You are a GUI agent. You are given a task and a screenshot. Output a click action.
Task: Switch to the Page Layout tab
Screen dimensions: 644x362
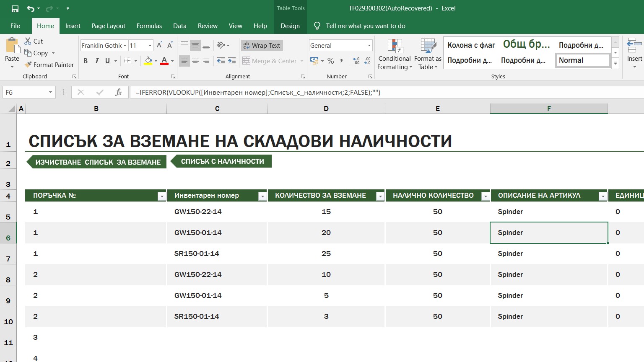point(108,26)
